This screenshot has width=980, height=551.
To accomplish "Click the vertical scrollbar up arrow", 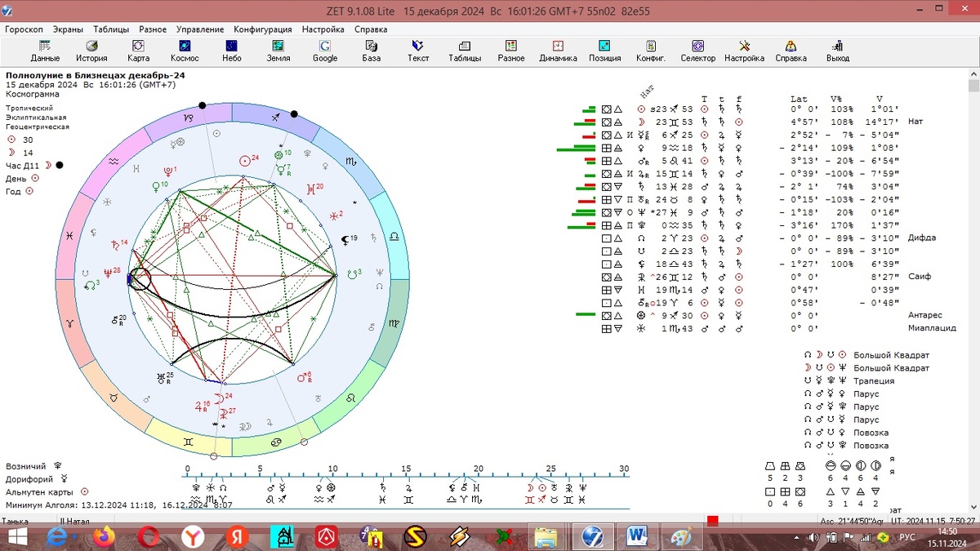I will pyautogui.click(x=973, y=73).
